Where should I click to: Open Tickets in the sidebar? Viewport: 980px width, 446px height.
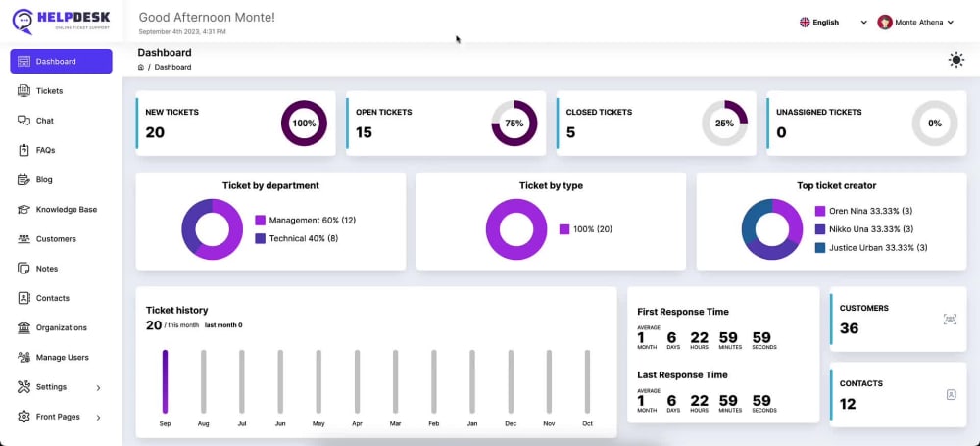61,91
